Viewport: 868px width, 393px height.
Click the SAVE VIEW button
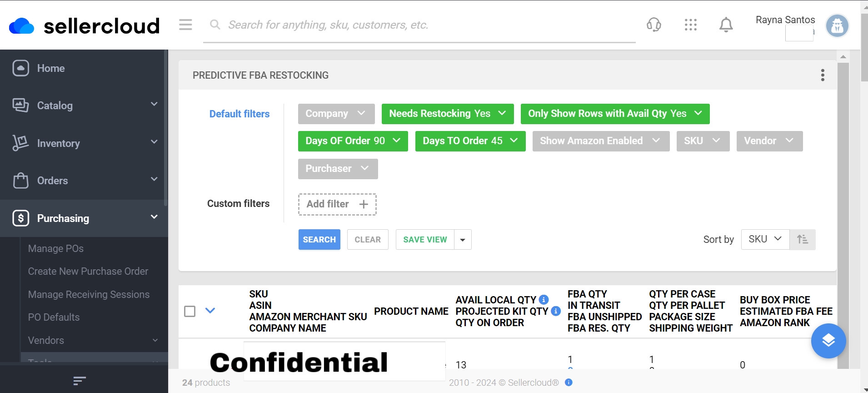pyautogui.click(x=425, y=240)
